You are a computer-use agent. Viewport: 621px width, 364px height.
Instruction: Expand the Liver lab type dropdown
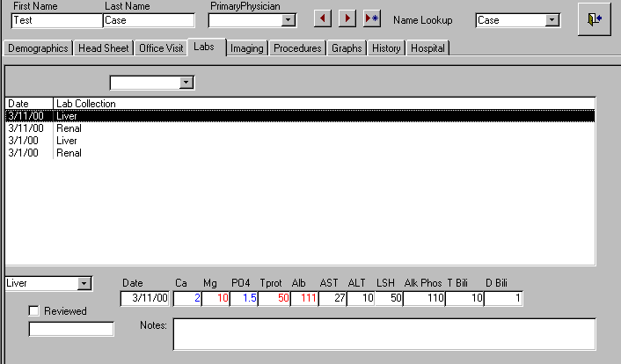[x=84, y=284]
